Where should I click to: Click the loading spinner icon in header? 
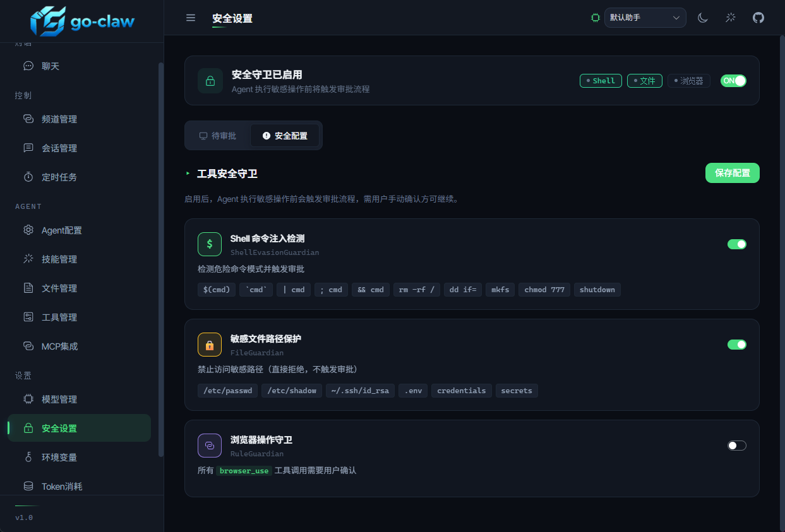[731, 18]
